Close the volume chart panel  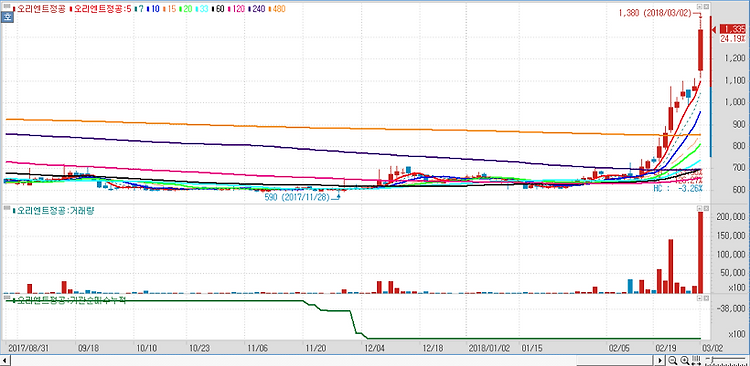click(x=706, y=209)
